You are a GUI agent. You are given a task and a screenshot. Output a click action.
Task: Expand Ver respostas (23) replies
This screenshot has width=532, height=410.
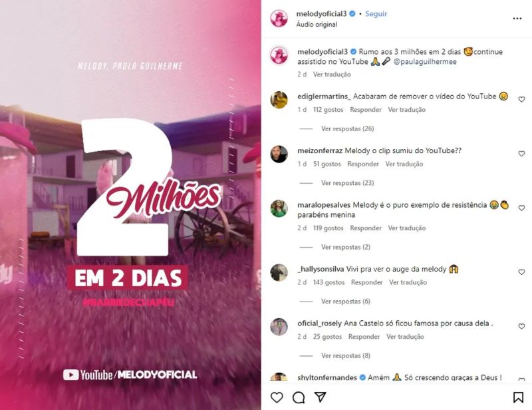[347, 183]
